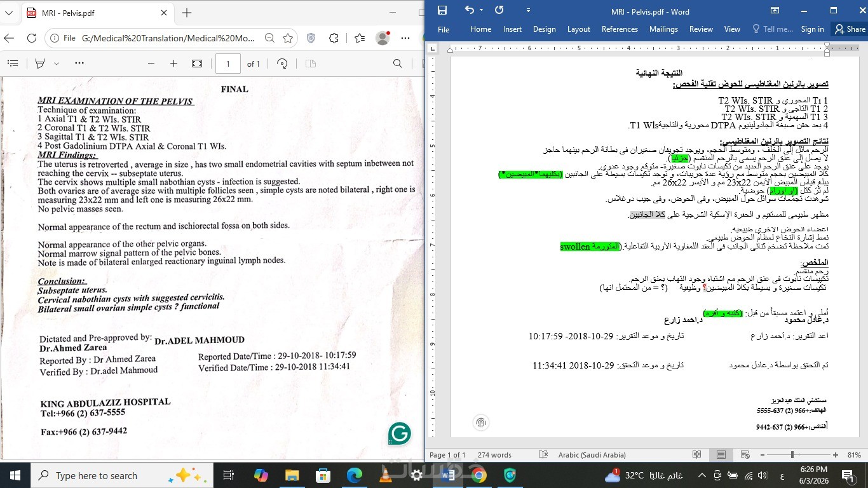
Task: Open the Customize Quick Access Toolbar dropdown
Action: click(x=528, y=10)
